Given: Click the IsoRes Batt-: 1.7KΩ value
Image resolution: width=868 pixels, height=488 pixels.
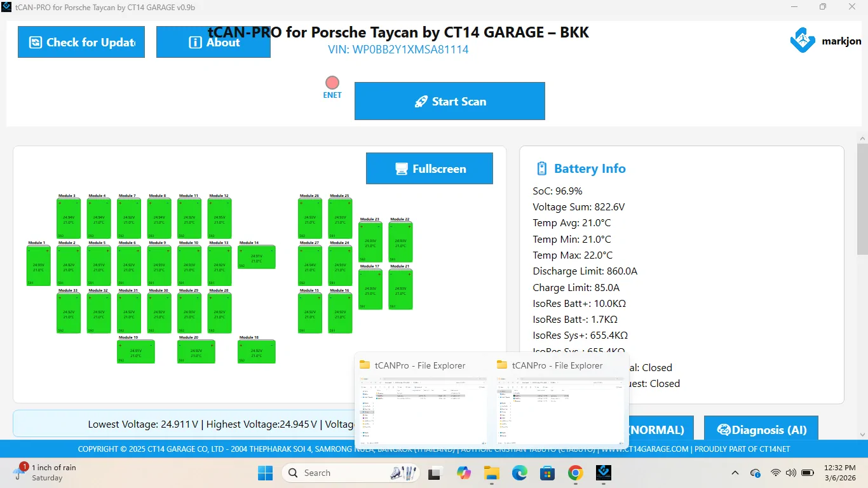Looking at the screenshot, I should click(576, 320).
